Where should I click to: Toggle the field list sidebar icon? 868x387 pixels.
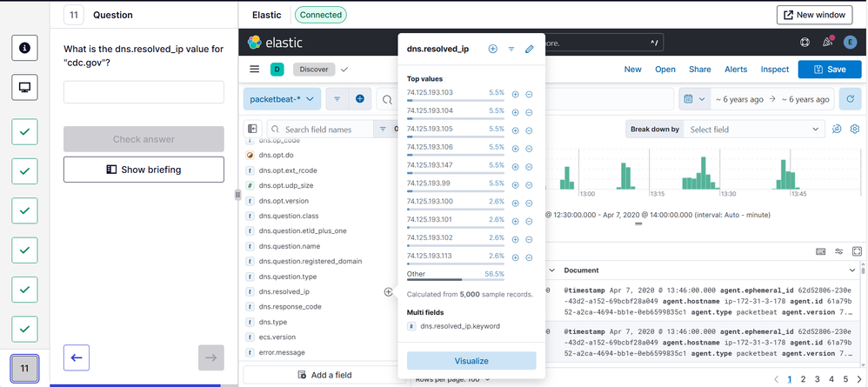point(252,130)
